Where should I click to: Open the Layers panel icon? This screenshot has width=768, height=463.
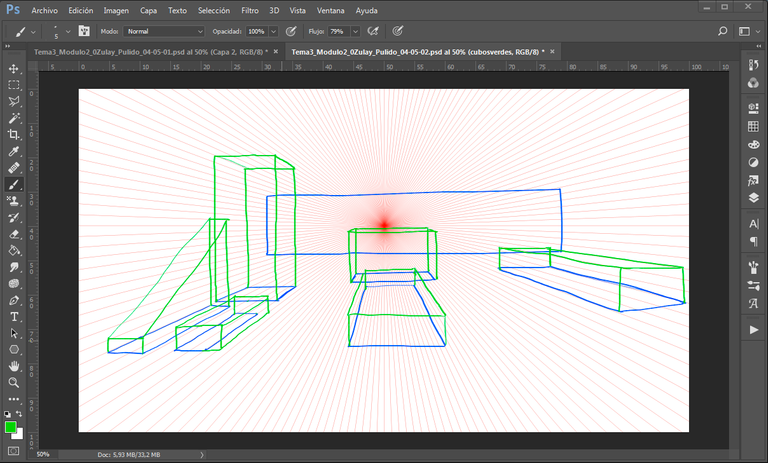(x=754, y=197)
